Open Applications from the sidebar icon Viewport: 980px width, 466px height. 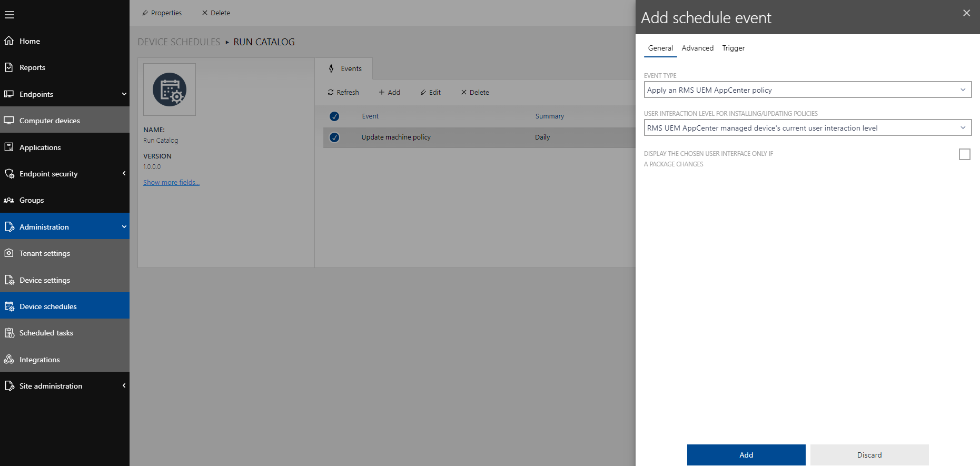pyautogui.click(x=9, y=147)
